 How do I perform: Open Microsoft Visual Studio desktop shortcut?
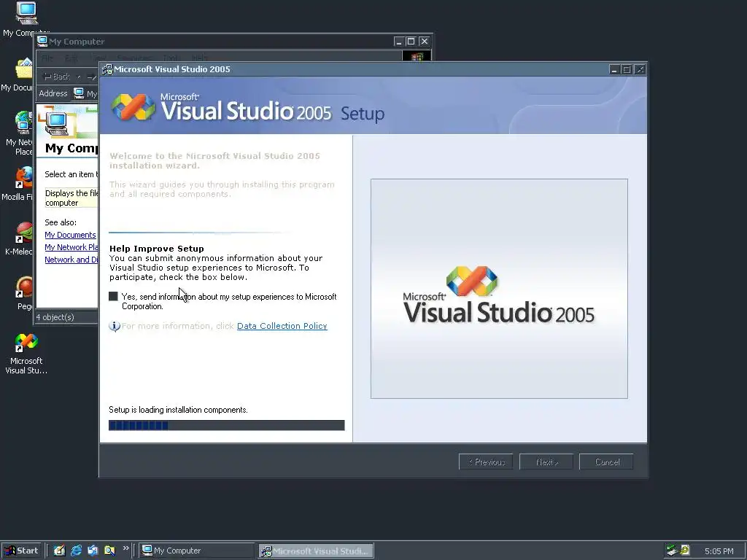26,343
